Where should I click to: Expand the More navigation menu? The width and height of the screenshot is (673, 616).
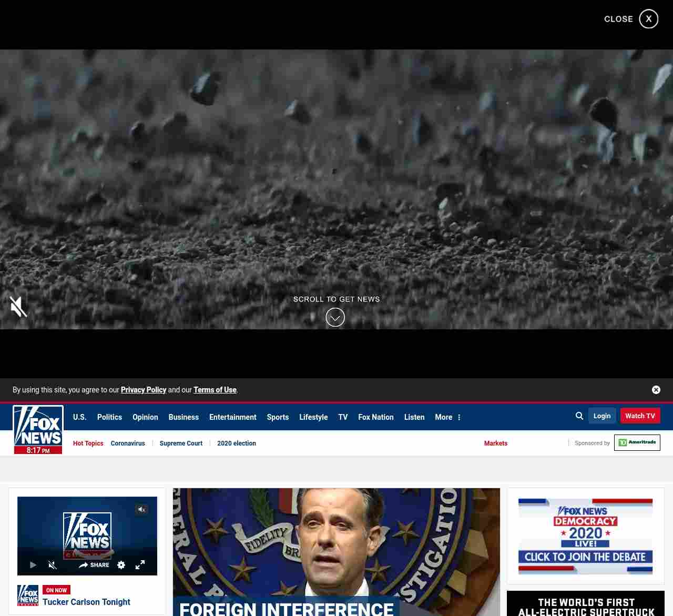(x=447, y=417)
